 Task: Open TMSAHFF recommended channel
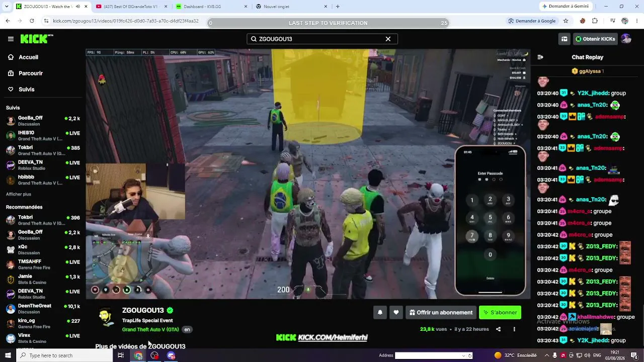[43, 264]
